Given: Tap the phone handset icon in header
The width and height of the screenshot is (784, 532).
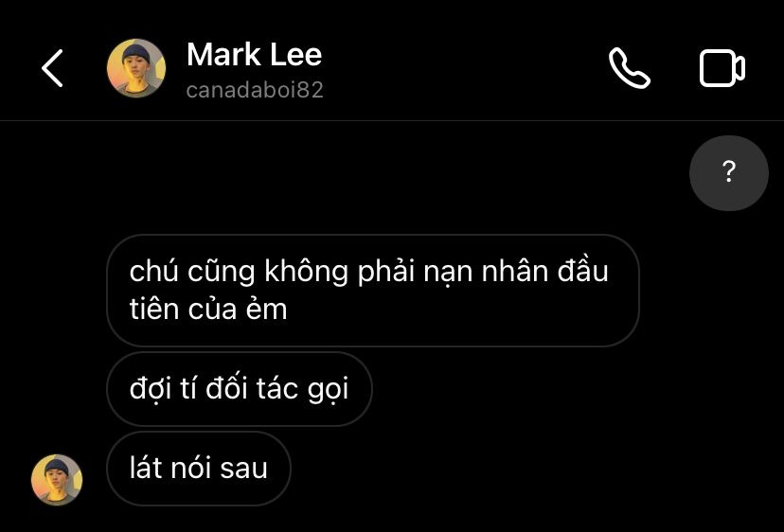Looking at the screenshot, I should tap(630, 68).
